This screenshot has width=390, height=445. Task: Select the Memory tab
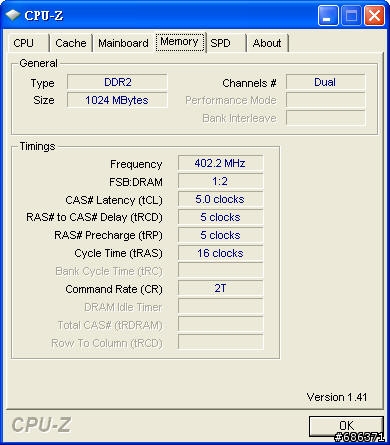(180, 42)
